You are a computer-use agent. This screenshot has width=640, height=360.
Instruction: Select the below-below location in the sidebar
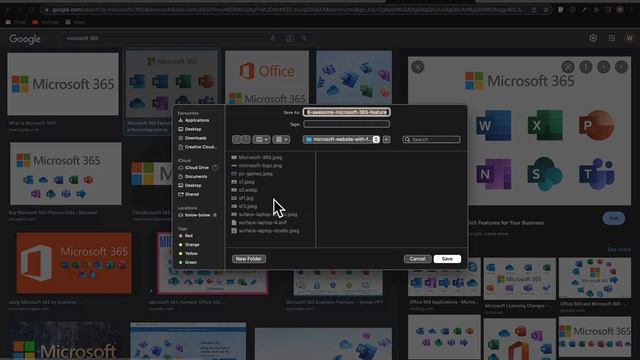coord(194,215)
